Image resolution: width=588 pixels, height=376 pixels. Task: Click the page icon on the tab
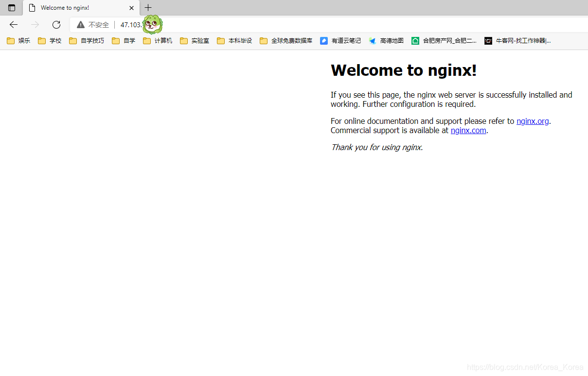pyautogui.click(x=32, y=8)
